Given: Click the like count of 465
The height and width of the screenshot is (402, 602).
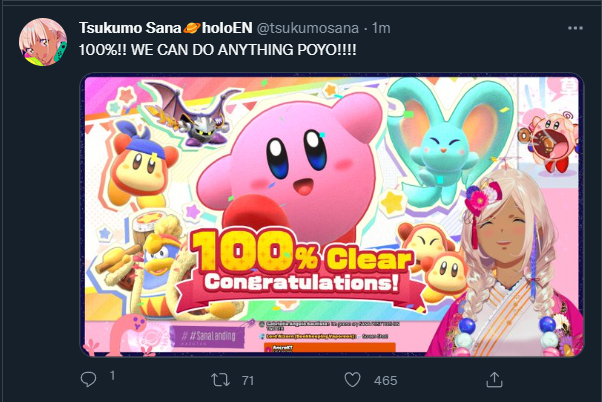Looking at the screenshot, I should [384, 380].
